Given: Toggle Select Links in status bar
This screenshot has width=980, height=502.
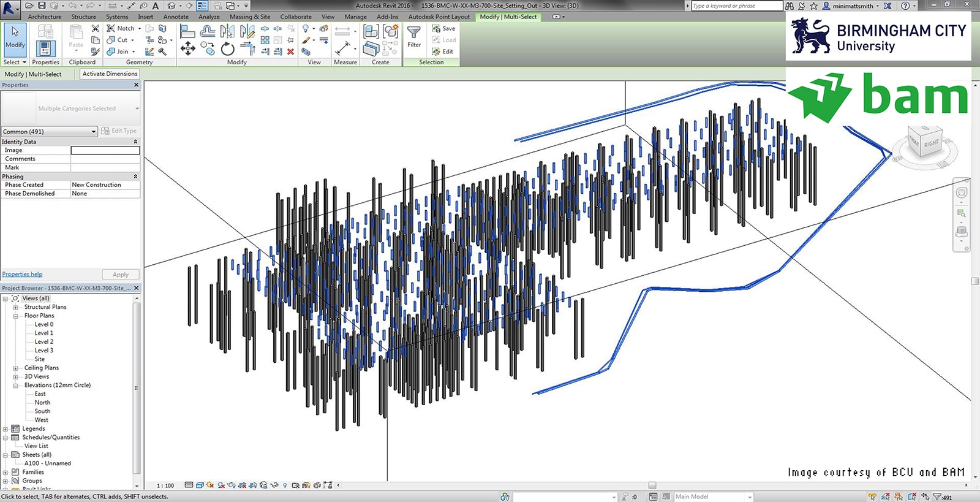Looking at the screenshot, I should [872, 496].
